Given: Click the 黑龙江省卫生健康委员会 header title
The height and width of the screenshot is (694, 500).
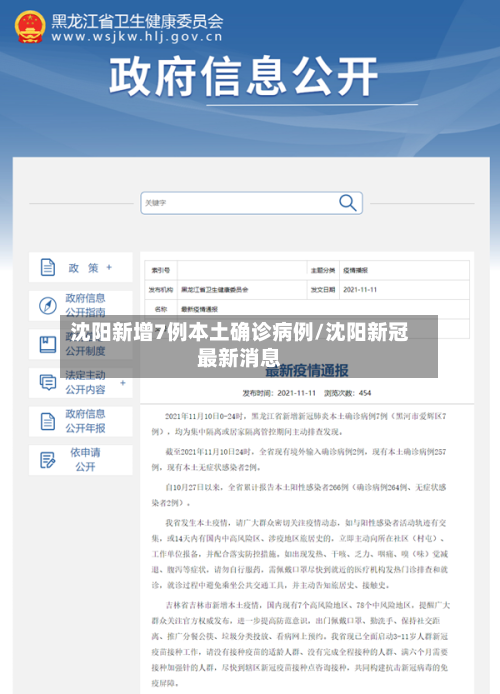Looking at the screenshot, I should pos(137,21).
